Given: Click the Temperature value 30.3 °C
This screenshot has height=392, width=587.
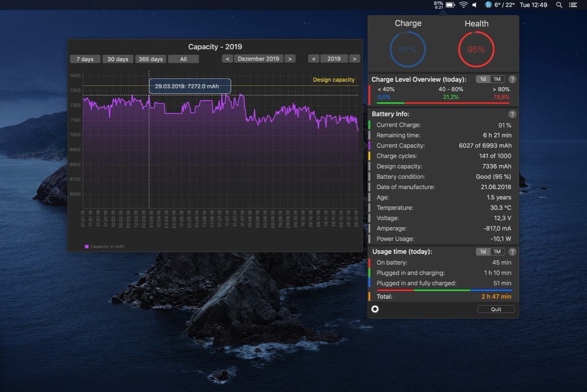Looking at the screenshot, I should (501, 207).
